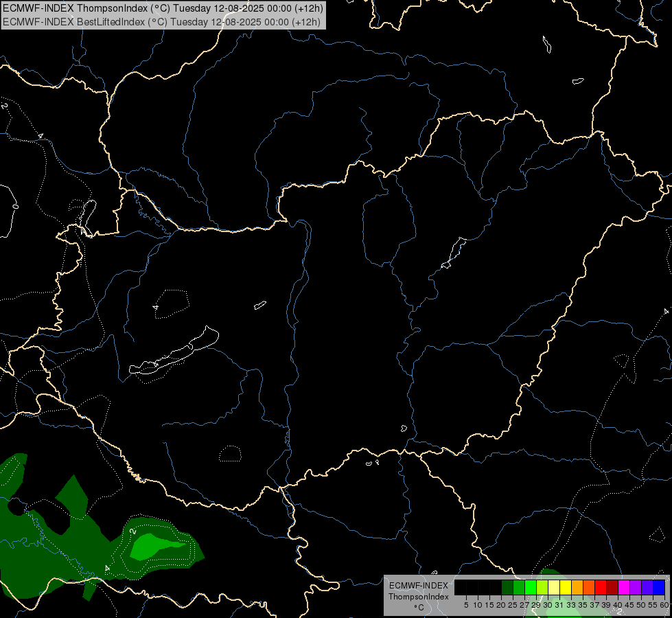Click the ECMWF-INDEX ThompsonIndex title line
The width and height of the screenshot is (672, 618).
(163, 8)
